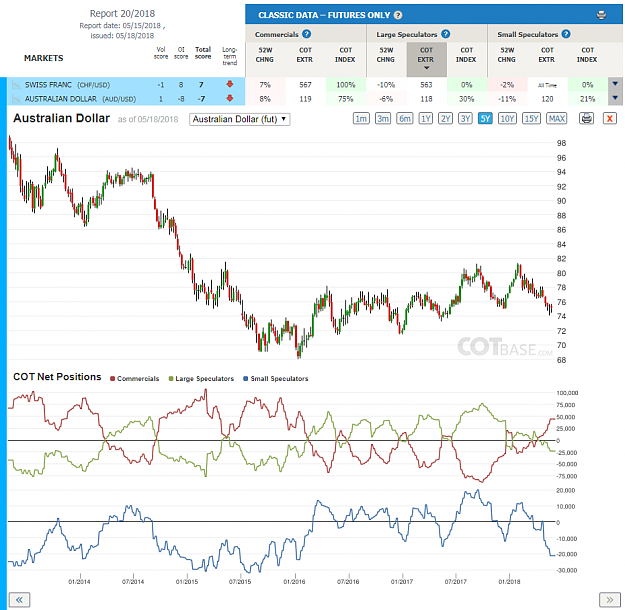This screenshot has height=610, width=625.
Task: Open the Australian Dollar (fut) dropdown
Action: (240, 119)
